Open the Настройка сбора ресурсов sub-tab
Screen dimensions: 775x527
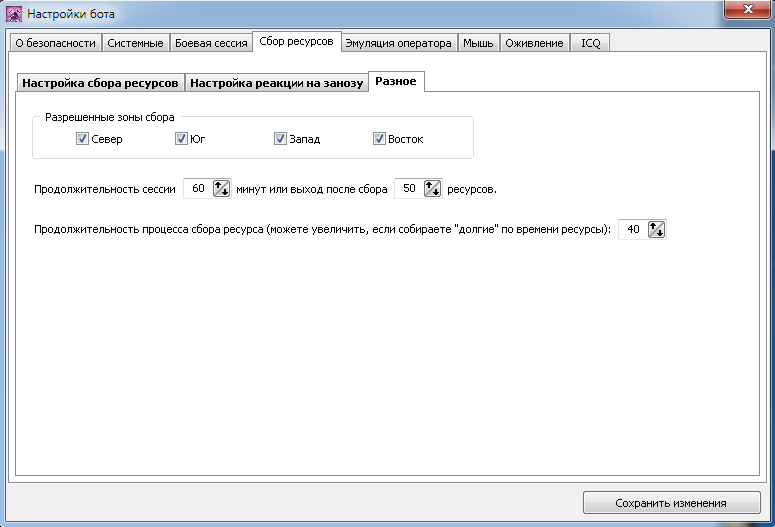click(100, 83)
